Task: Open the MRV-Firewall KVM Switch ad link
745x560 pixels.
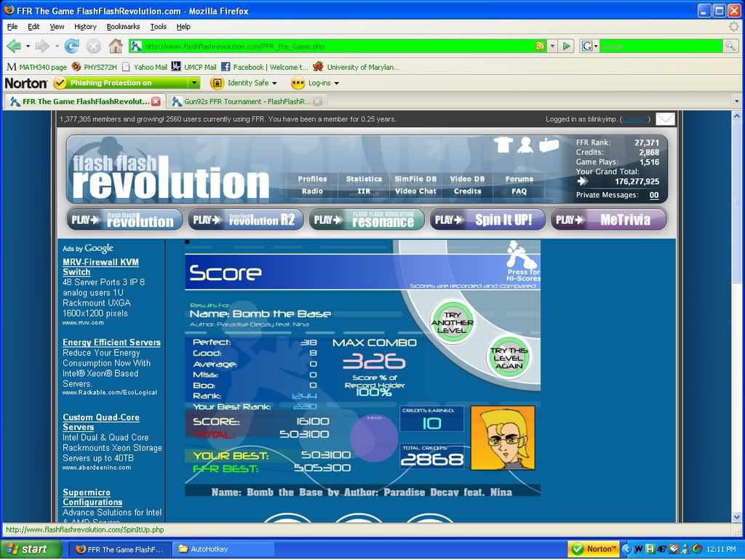Action: tap(100, 267)
